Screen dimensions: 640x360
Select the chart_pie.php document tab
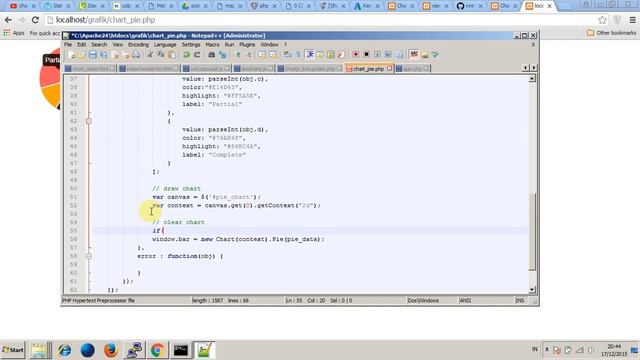pyautogui.click(x=368, y=69)
